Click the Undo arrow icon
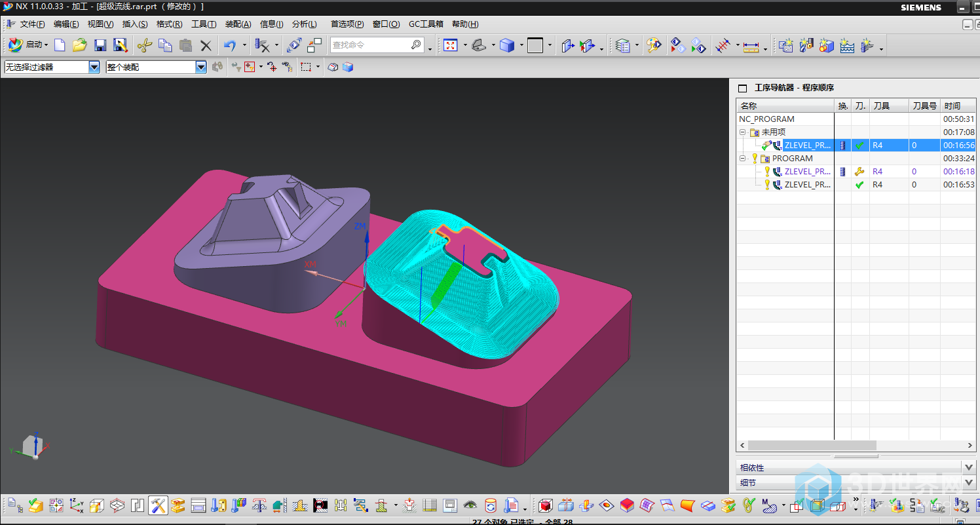980x525 pixels. (x=229, y=45)
